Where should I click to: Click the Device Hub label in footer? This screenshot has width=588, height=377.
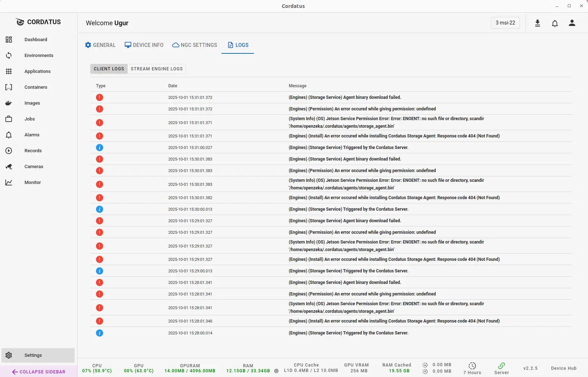563,368
